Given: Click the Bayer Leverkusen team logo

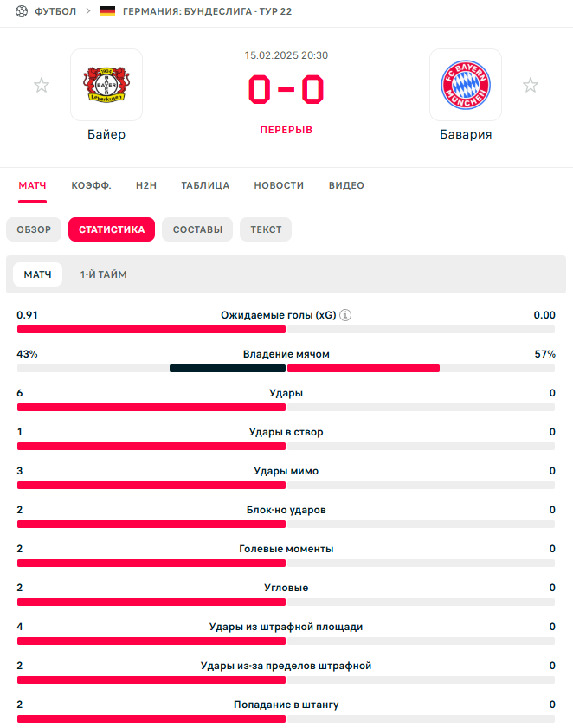Looking at the screenshot, I should 106,84.
